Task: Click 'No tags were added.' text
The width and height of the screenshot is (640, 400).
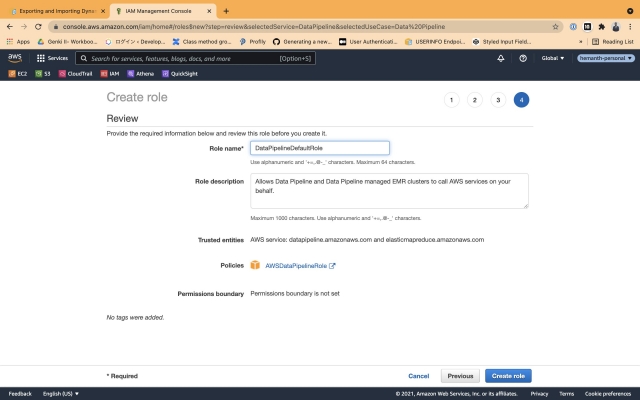Action: pyautogui.click(x=135, y=317)
